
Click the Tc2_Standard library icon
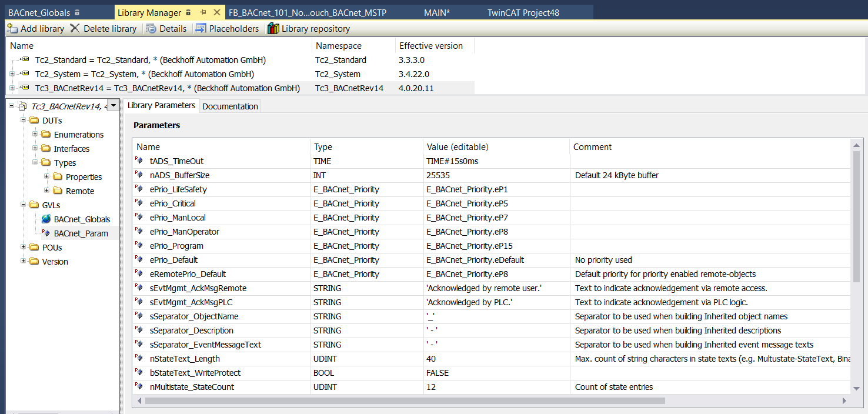[x=25, y=60]
